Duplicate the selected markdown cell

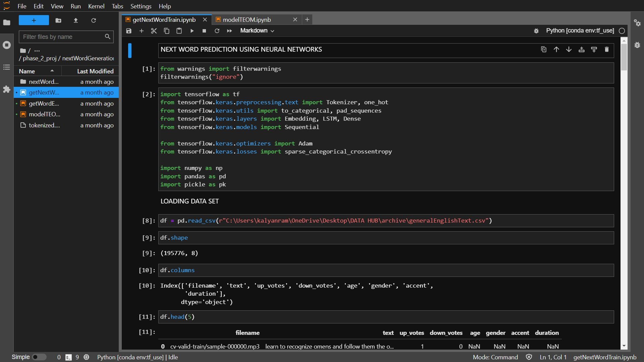point(544,50)
